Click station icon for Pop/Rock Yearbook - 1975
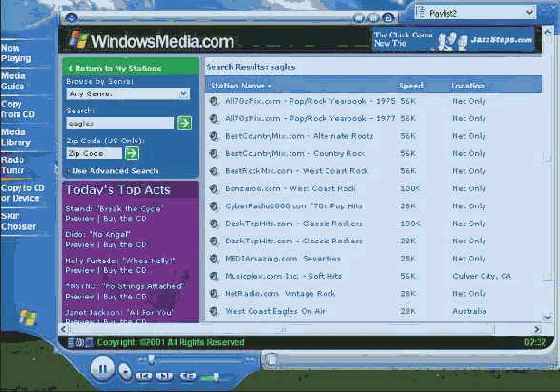Image resolution: width=560 pixels, height=392 pixels. tap(214, 101)
